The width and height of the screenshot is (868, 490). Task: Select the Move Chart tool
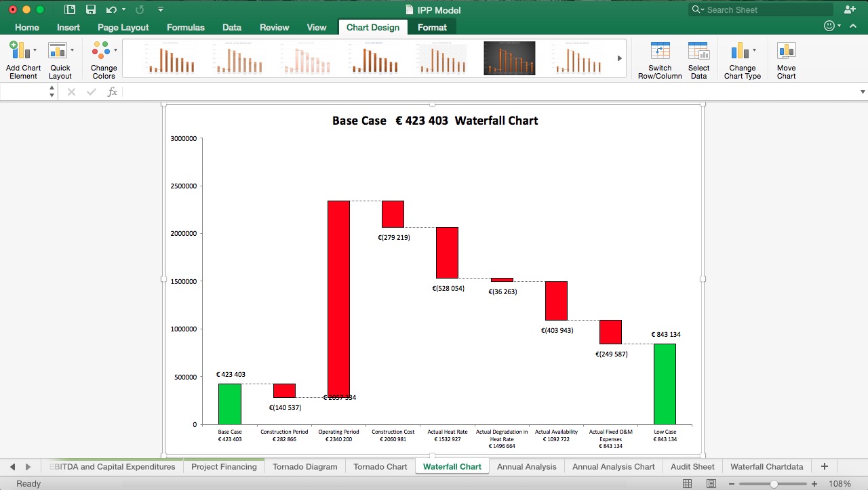[x=786, y=58]
